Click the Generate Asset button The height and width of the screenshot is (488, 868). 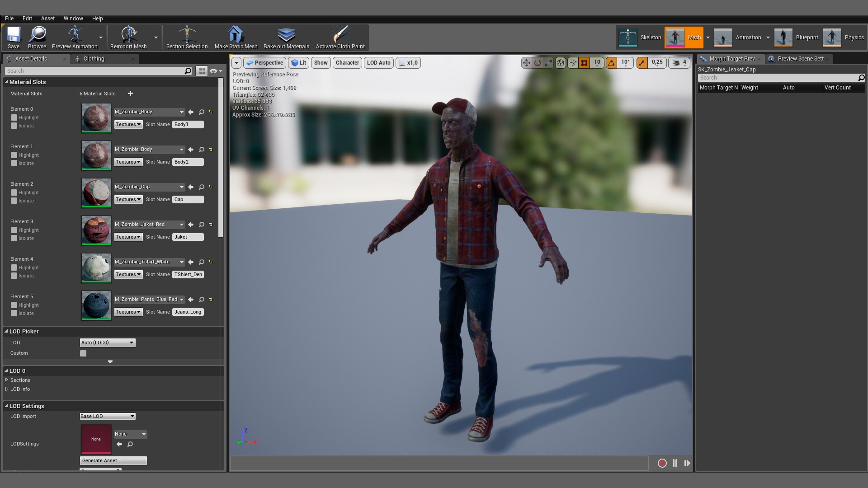[x=113, y=460]
